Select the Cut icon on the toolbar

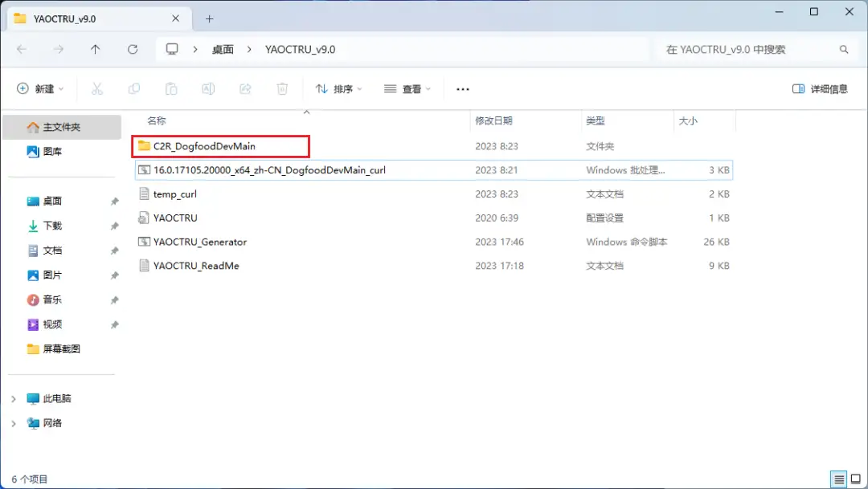[97, 88]
